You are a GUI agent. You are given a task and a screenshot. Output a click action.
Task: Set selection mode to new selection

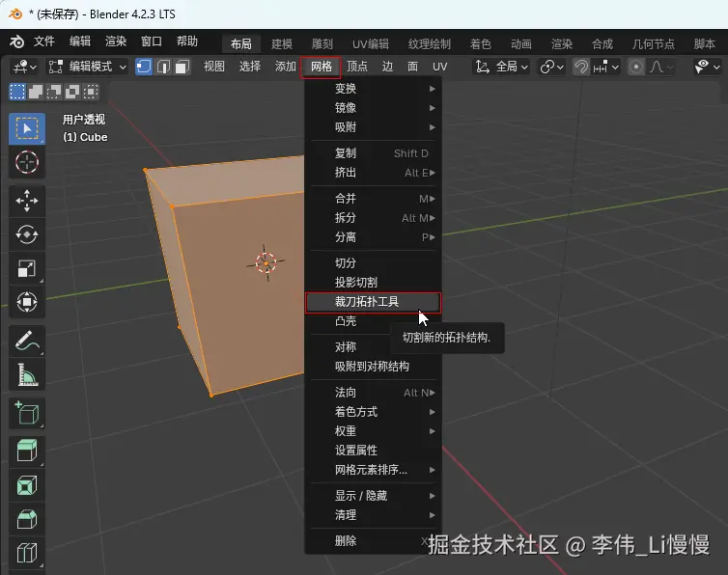tap(17, 92)
